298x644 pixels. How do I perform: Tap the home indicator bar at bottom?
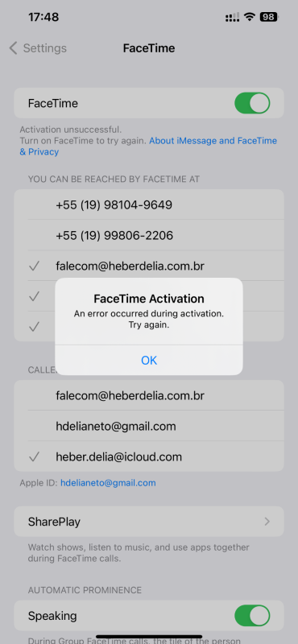[149, 637]
